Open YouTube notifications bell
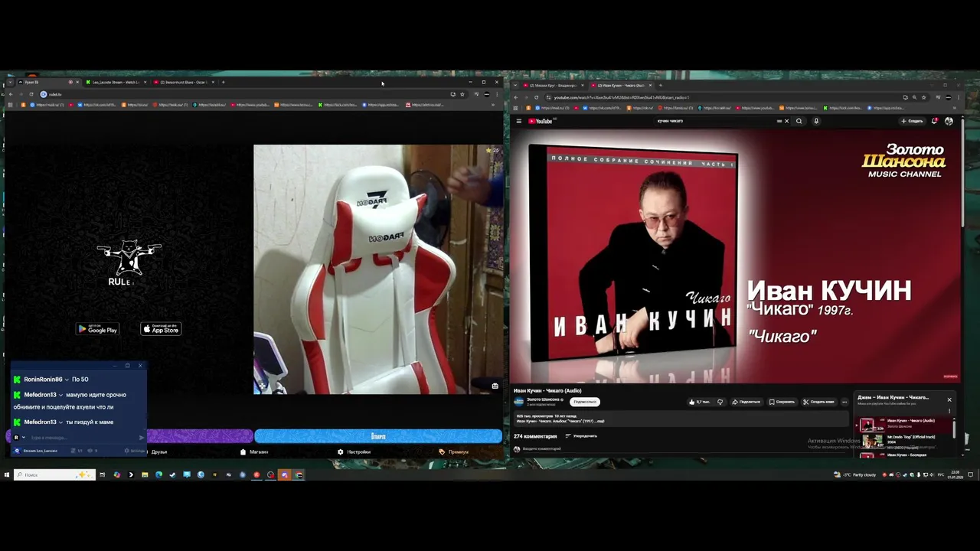The image size is (980, 551). tap(935, 121)
